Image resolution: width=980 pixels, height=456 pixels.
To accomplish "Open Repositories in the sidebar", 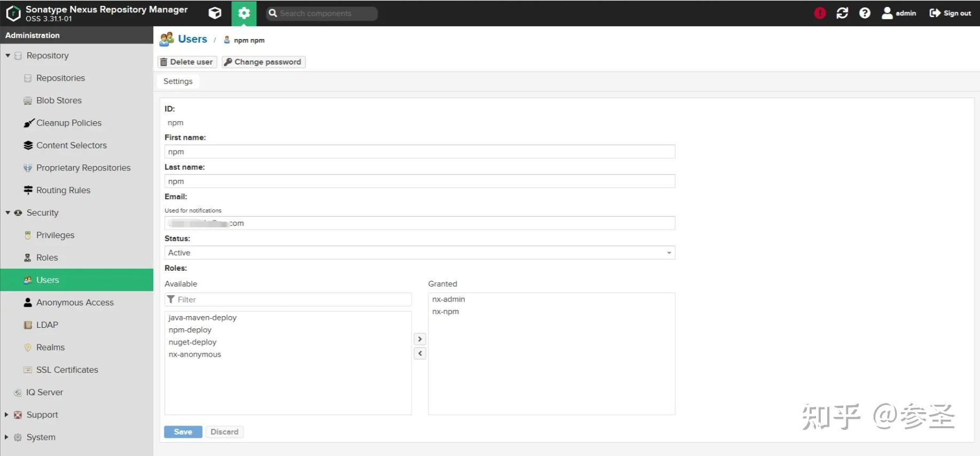I will 60,78.
